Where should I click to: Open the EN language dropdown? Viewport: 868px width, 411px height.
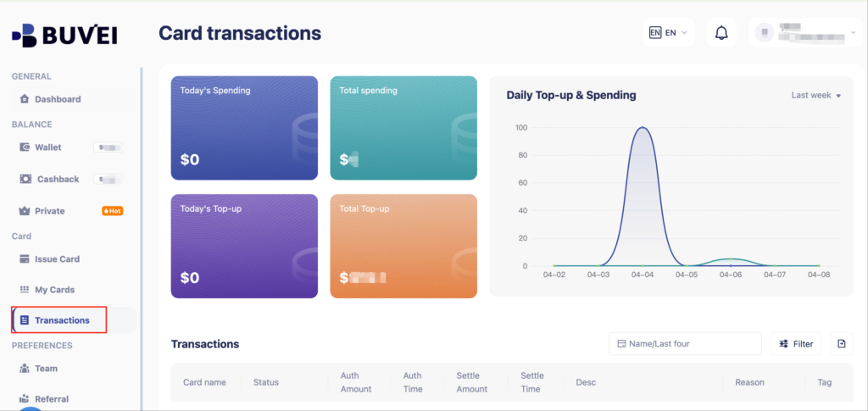[x=669, y=33]
